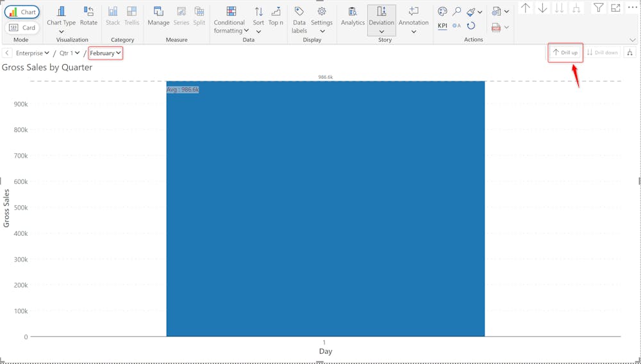Click the blue Day 1 bar
Image resolution: width=641 pixels, height=364 pixels.
[x=326, y=209]
